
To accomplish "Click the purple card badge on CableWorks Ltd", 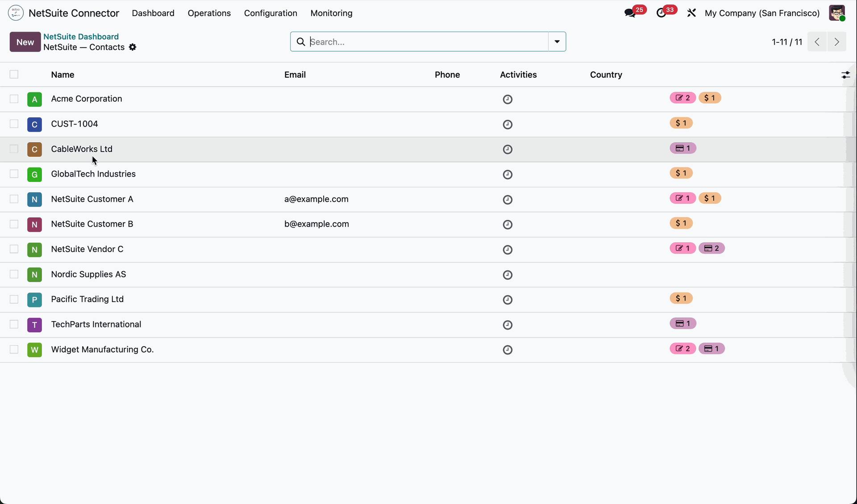I will point(683,148).
